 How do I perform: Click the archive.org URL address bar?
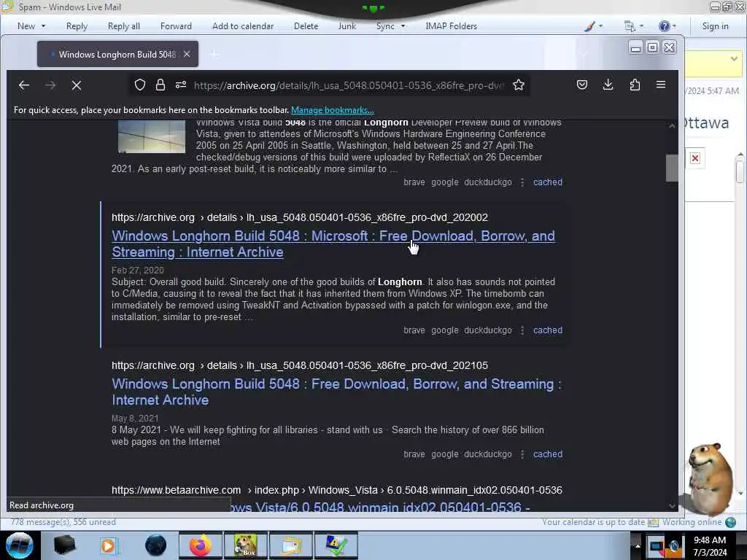348,85
